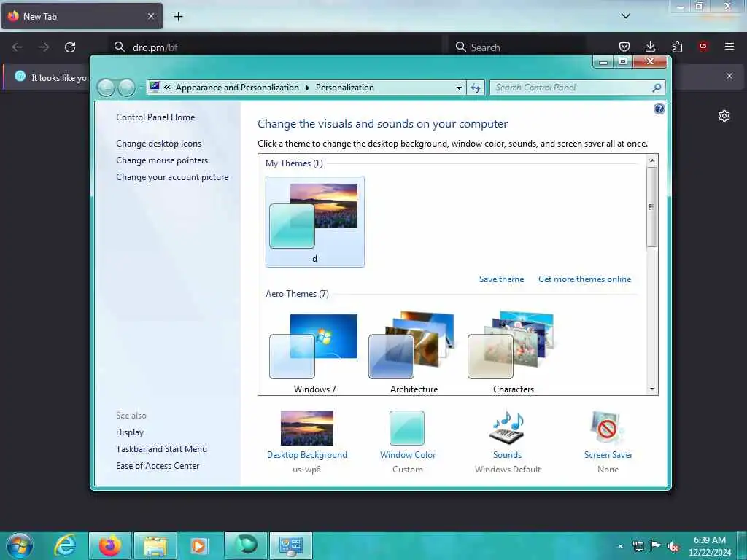
Task: Open Ease of Access Center link
Action: tap(158, 466)
